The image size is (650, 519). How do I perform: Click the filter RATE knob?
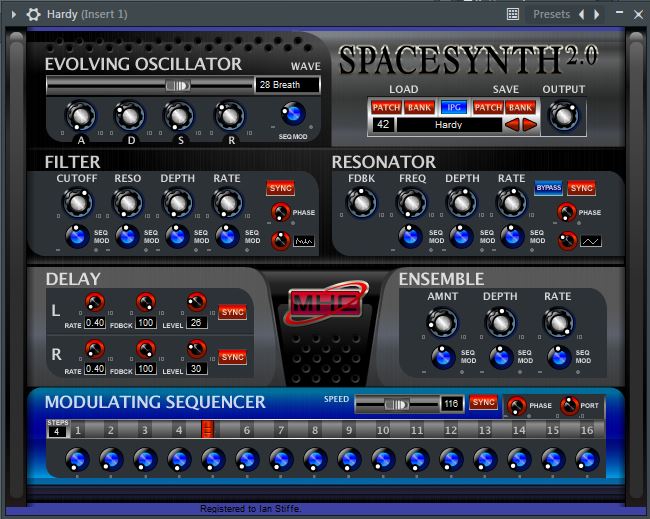227,203
